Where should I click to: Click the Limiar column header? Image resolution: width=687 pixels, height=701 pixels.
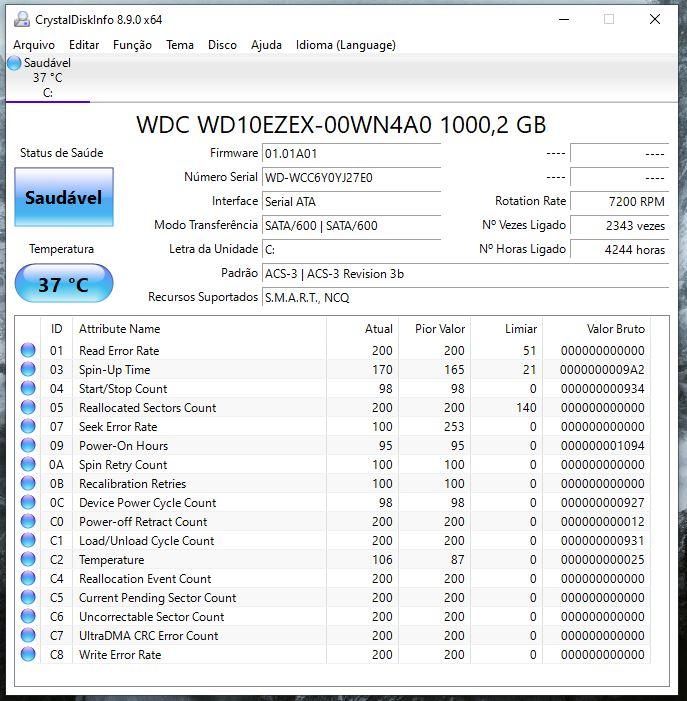click(x=506, y=329)
